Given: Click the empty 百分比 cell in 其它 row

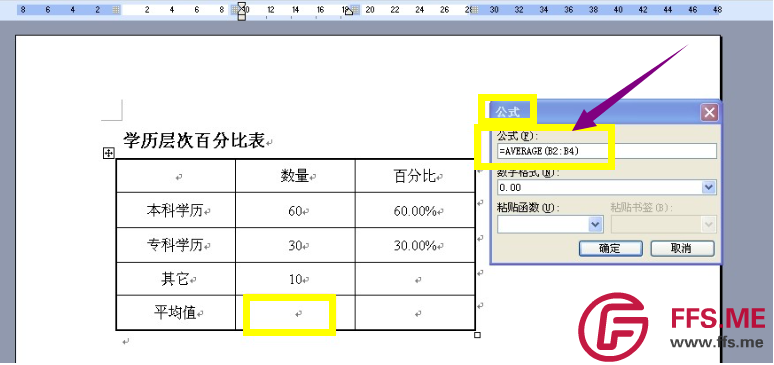Looking at the screenshot, I should [415, 279].
